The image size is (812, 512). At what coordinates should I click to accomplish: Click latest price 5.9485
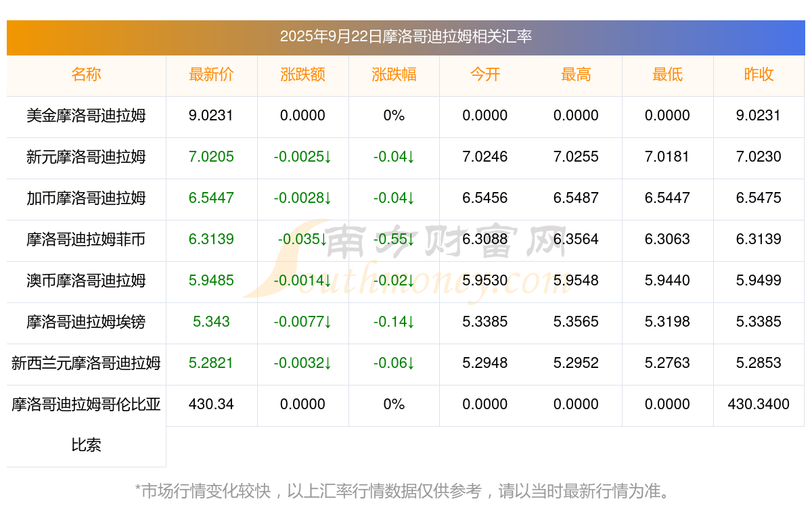point(211,281)
